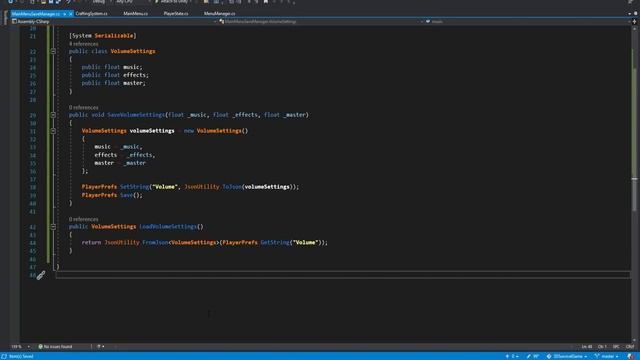Open the master branch menu
The width and height of the screenshot is (640, 360).
click(607, 356)
